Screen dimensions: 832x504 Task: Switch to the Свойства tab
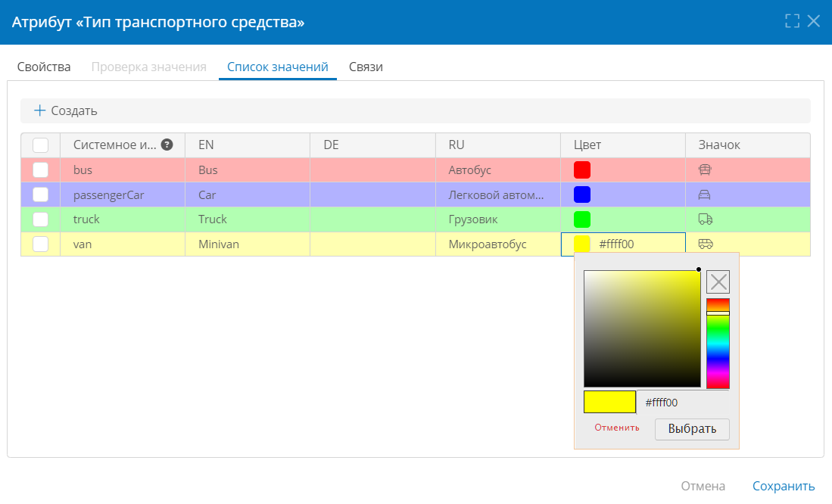(44, 67)
